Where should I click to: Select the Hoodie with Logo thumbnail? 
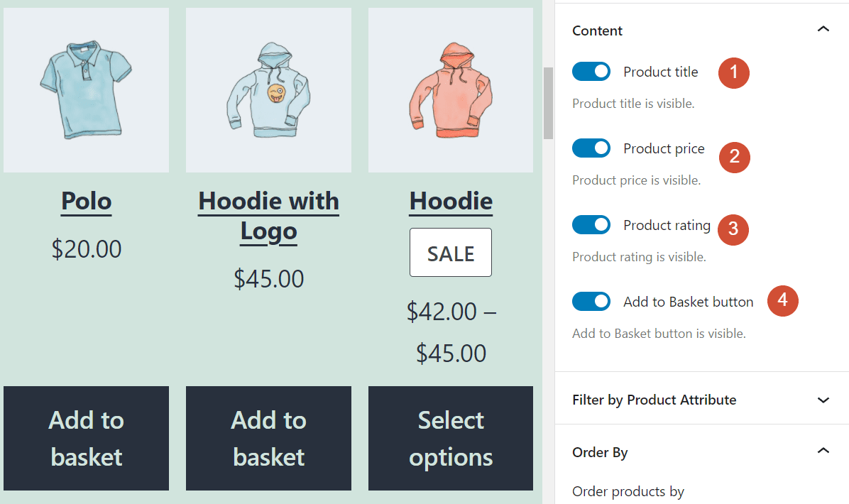[x=268, y=89]
